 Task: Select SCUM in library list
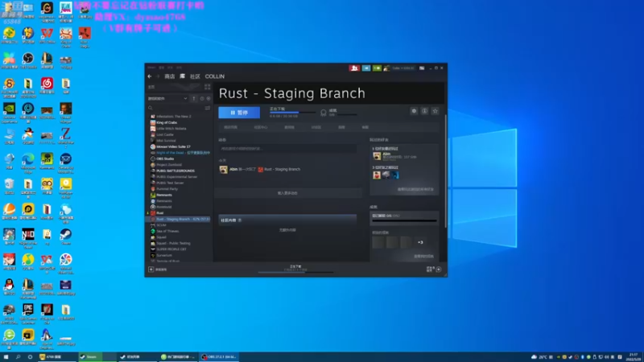(161, 225)
